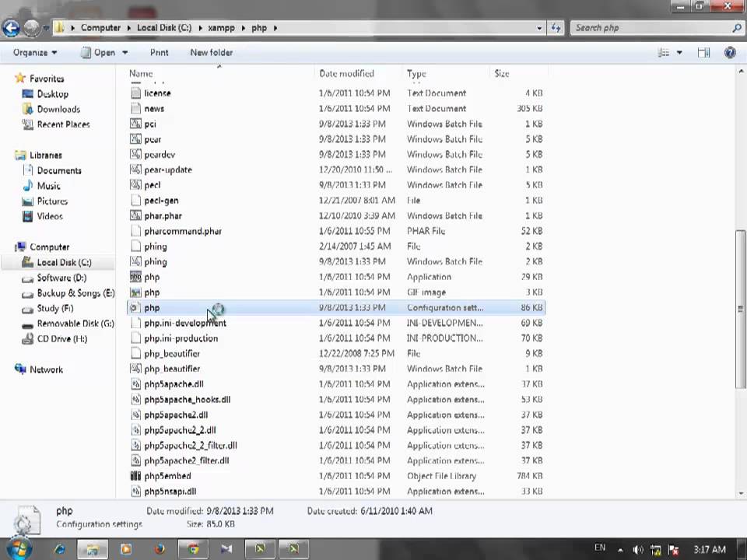This screenshot has height=560, width=747.
Task: Select the pecl-gen file
Action: click(336, 200)
